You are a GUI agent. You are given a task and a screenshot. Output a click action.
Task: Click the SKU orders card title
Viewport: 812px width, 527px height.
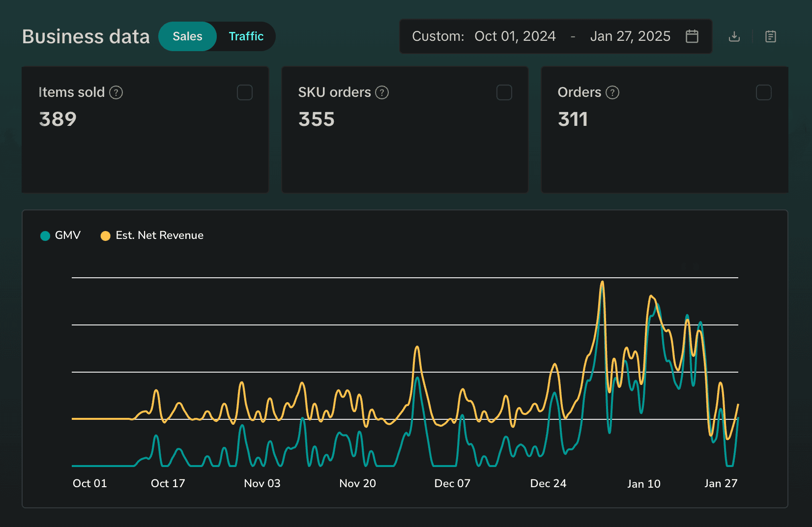(335, 92)
